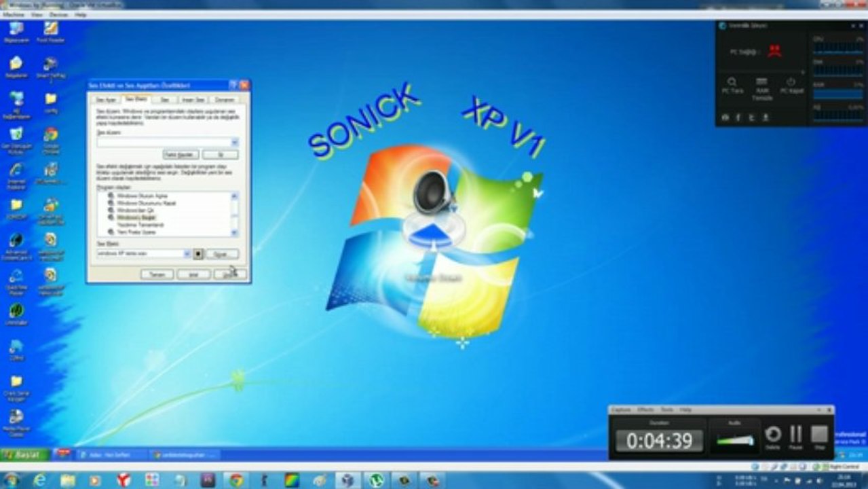Select the Google Chrome desktop icon

tap(50, 139)
